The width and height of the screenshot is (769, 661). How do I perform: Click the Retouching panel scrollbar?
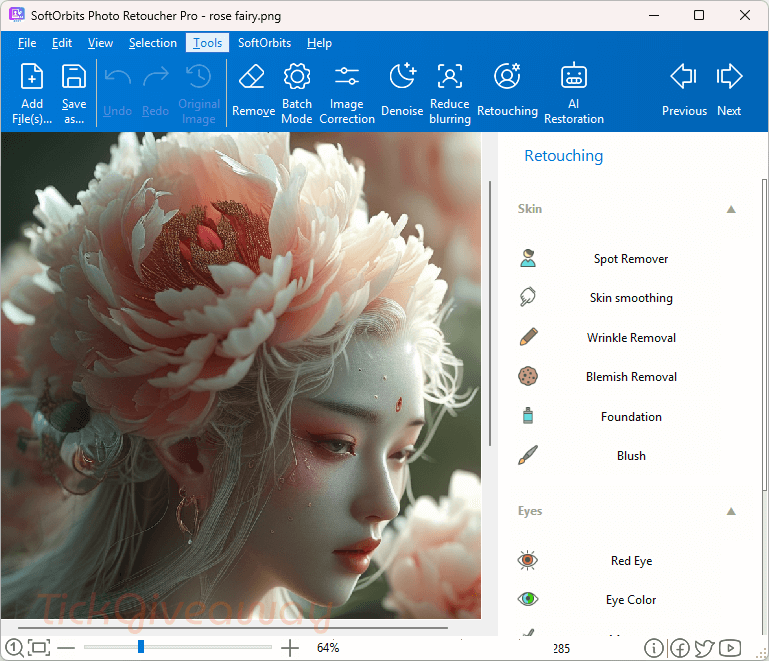pos(764,334)
